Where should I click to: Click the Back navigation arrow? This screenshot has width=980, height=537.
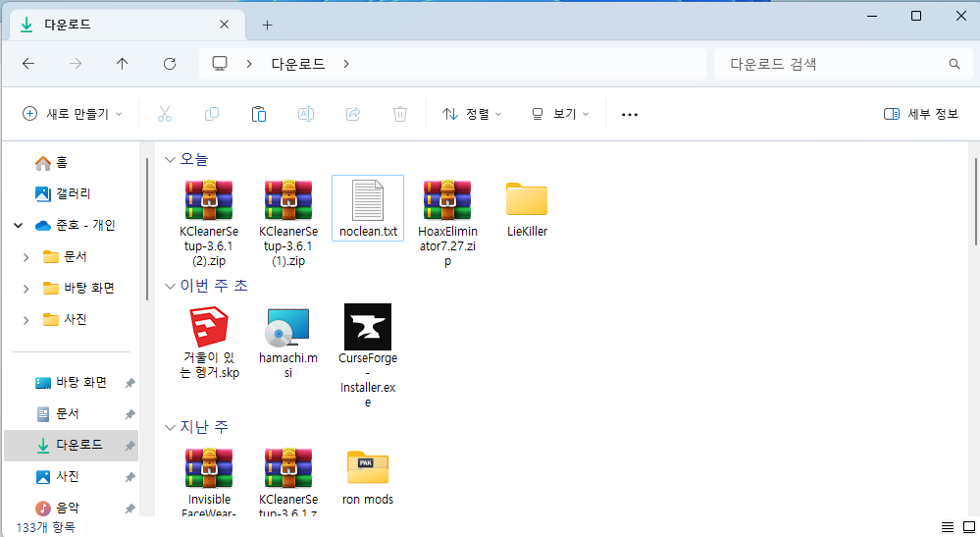(28, 64)
